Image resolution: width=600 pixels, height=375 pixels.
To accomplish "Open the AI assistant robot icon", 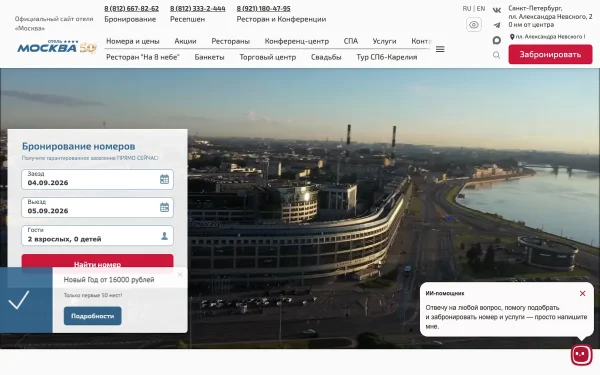I will (x=582, y=354).
